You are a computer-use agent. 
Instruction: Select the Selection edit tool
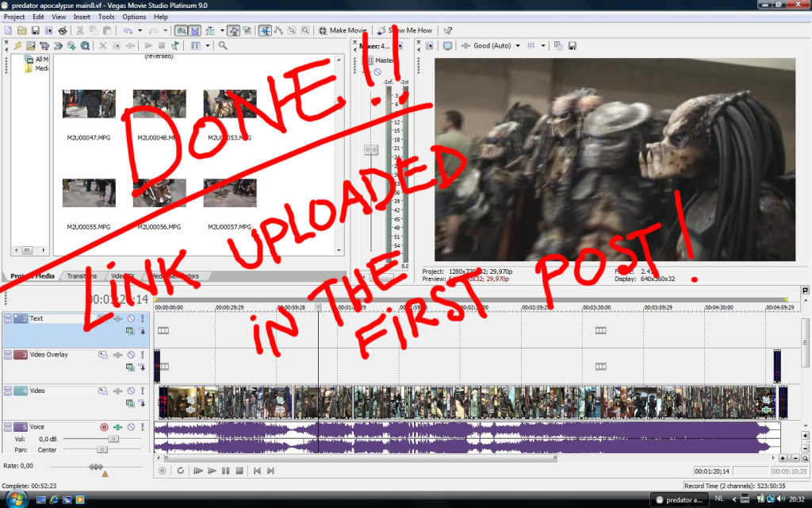click(x=292, y=31)
